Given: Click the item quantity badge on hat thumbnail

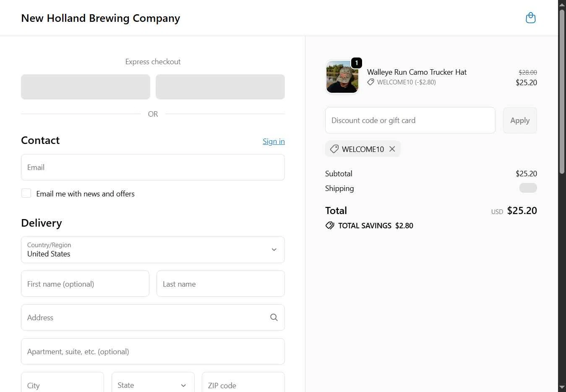Looking at the screenshot, I should [x=356, y=63].
